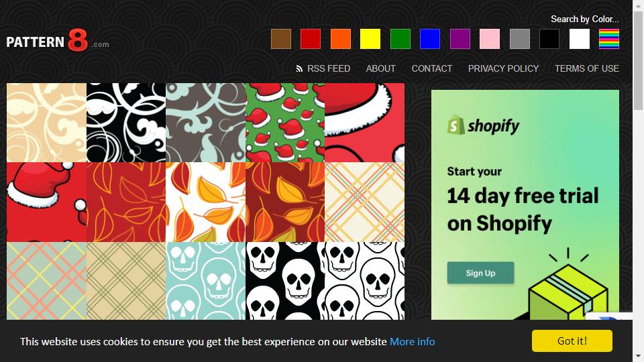Screen dimensions: 644x362
Task: Open black and white swirl pattern thumbnail
Action: point(126,123)
